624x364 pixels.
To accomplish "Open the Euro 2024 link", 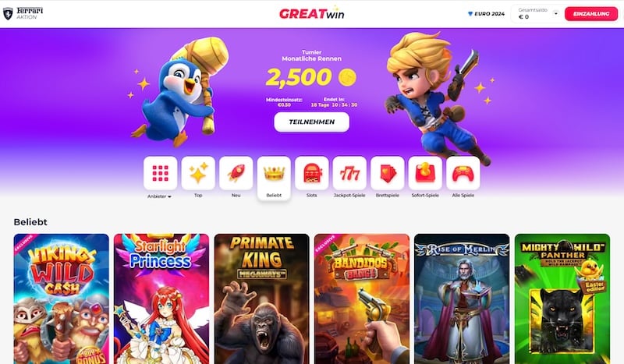I will (x=486, y=13).
